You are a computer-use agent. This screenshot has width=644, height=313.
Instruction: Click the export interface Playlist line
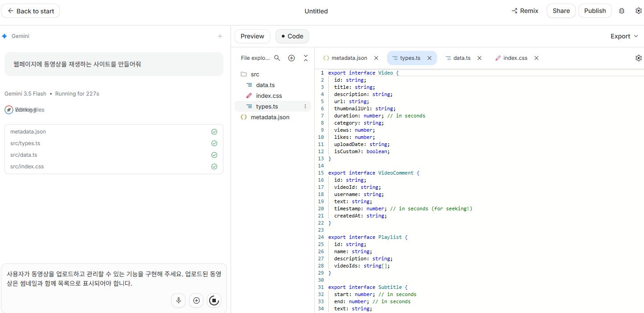coord(368,237)
